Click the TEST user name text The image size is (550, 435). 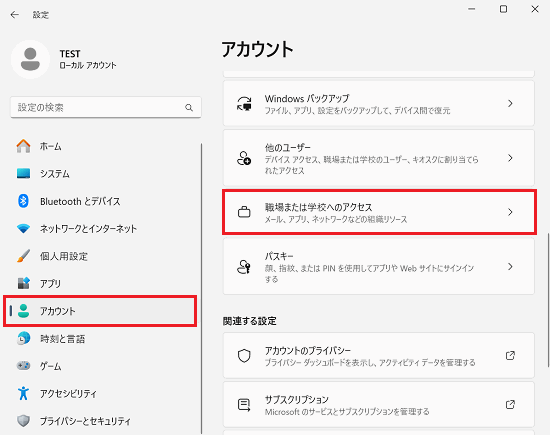[70, 54]
